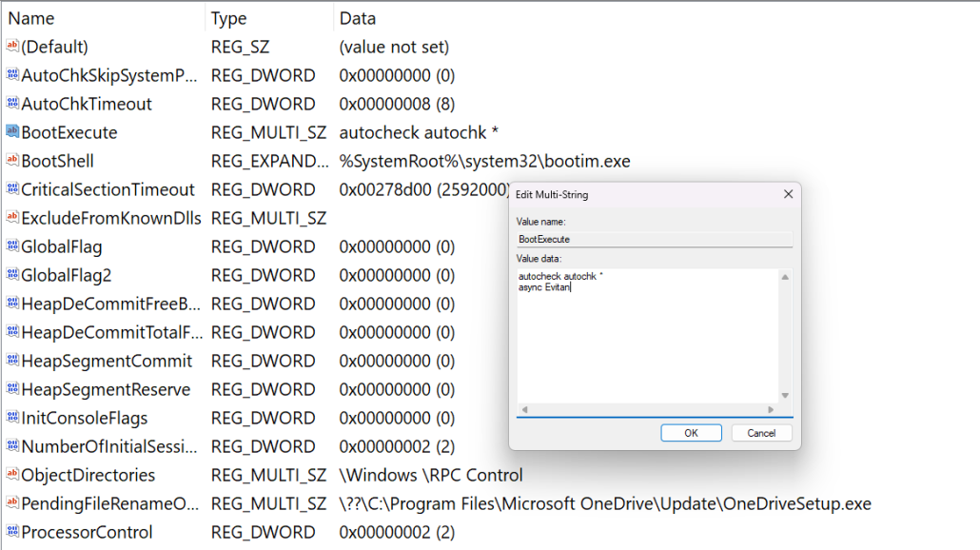
Task: Click the BootExecute value icon
Action: 12,131
